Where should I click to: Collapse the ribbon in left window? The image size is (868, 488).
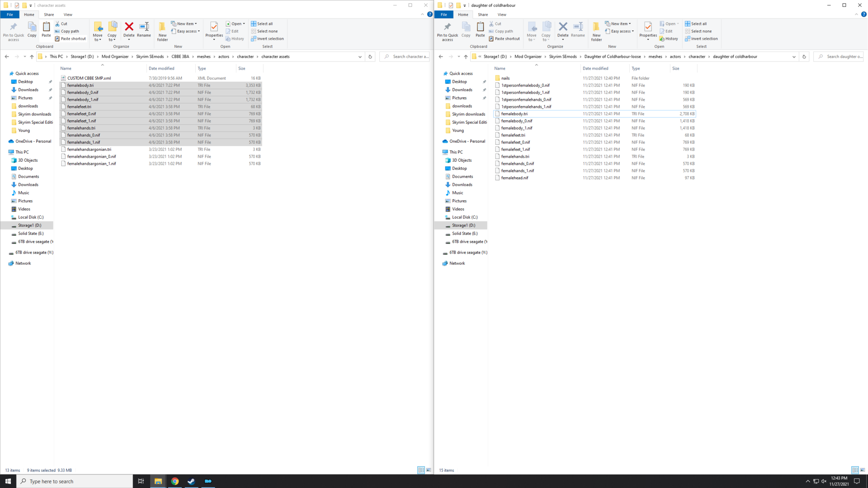tap(423, 14)
